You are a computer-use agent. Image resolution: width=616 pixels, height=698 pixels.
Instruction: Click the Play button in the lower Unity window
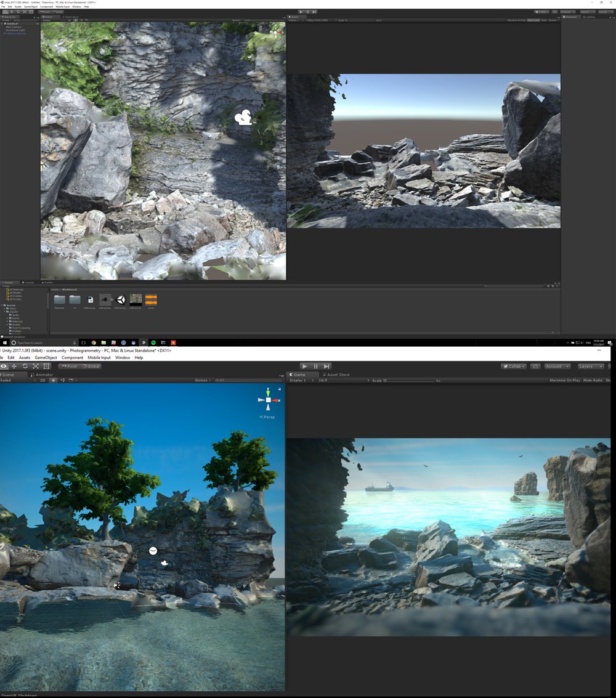tap(304, 367)
